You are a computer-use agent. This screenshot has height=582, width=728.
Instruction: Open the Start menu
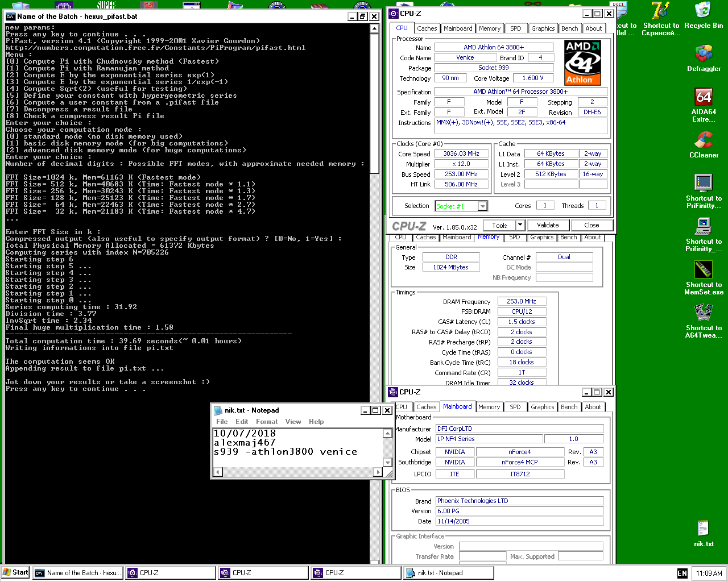pyautogui.click(x=15, y=573)
